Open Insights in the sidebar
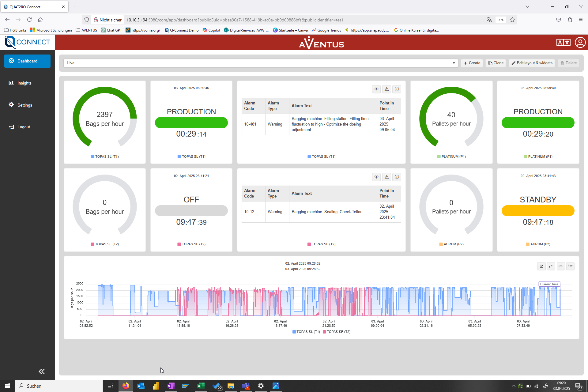The width and height of the screenshot is (588, 392). coord(24,83)
